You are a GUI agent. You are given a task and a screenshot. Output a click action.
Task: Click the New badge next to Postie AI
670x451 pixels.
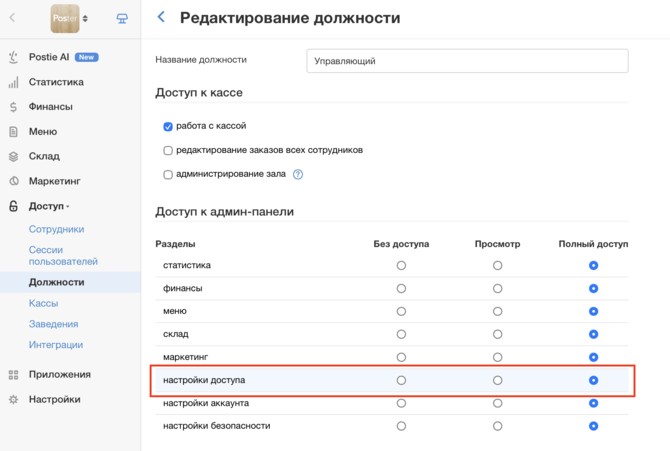coord(87,57)
